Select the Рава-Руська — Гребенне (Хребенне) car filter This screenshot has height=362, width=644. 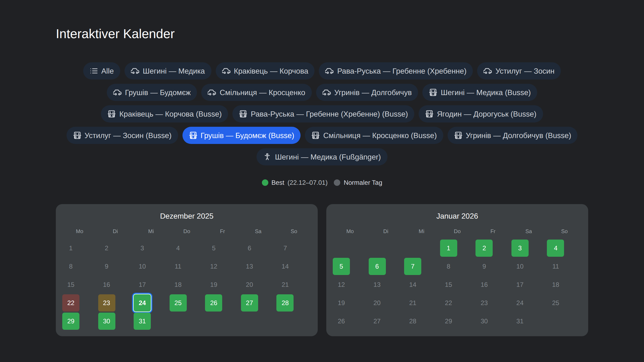coord(396,71)
